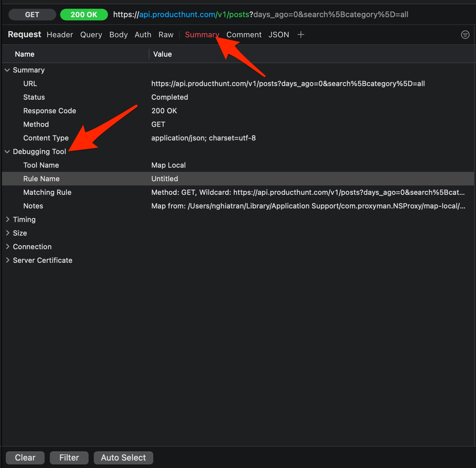Select the Response Code row
The width and height of the screenshot is (476, 468).
238,111
